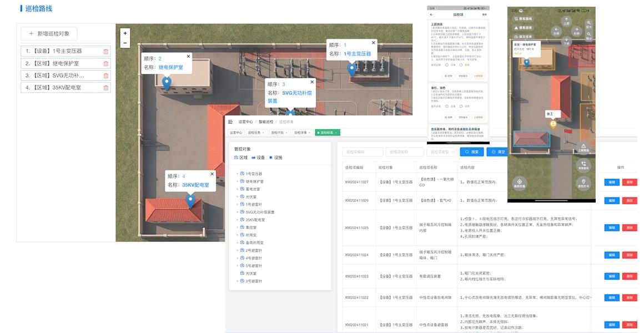Click the blue 搜索 button
This screenshot has height=333, width=644.
pos(472,152)
